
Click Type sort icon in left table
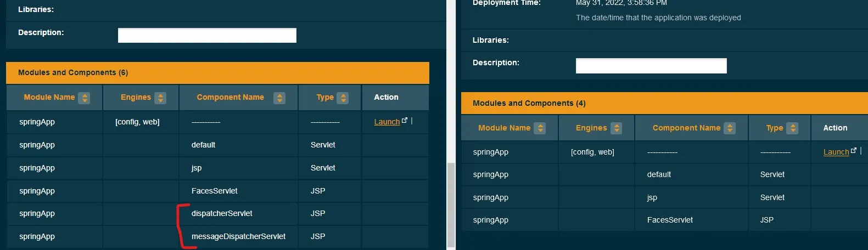[x=344, y=98]
